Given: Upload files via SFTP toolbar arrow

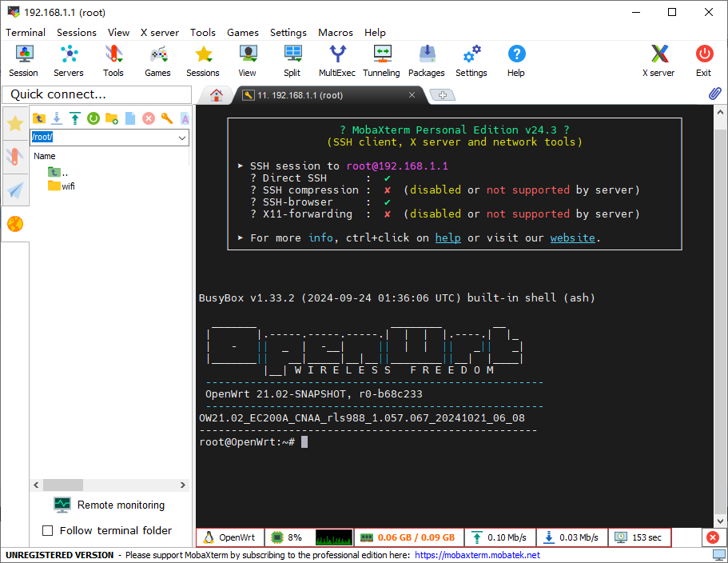Looking at the screenshot, I should point(75,118).
